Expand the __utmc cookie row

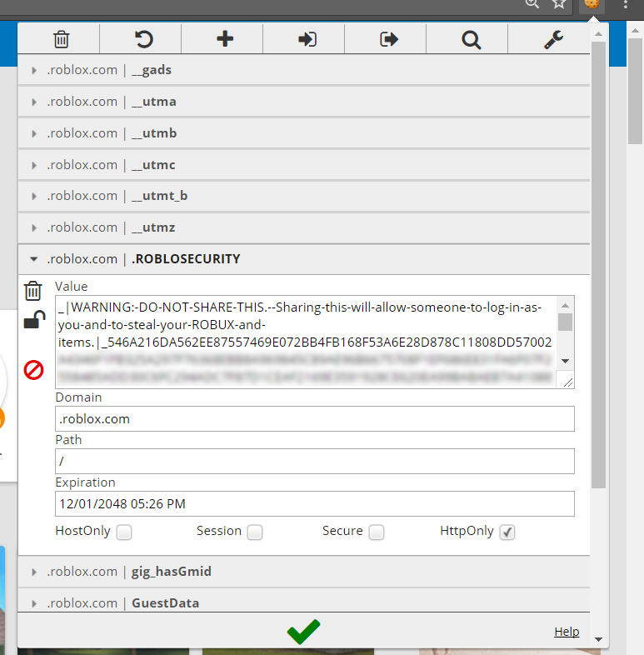tap(303, 165)
